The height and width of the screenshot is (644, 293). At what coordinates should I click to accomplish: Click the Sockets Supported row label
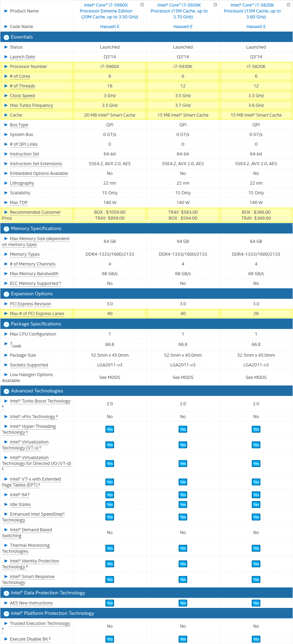pyautogui.click(x=29, y=365)
